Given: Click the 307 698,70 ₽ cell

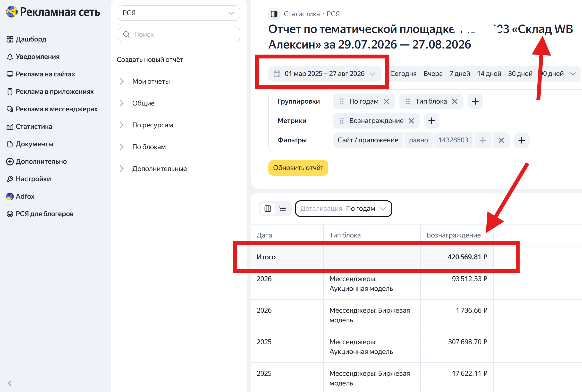Looking at the screenshot, I should 467,342.
